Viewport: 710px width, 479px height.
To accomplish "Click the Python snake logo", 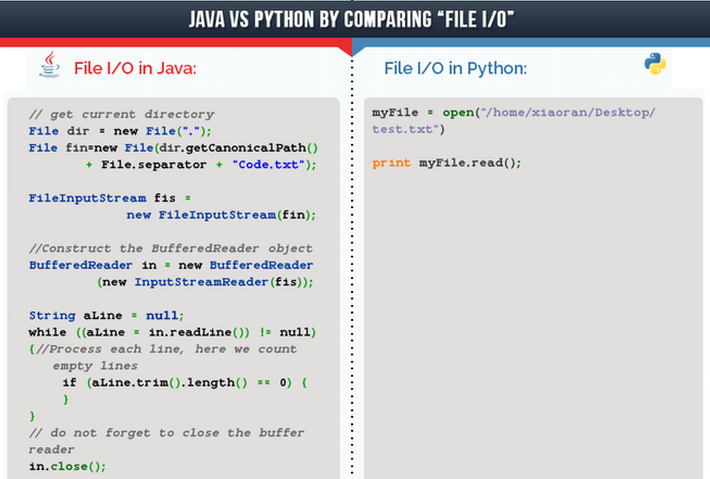I will point(655,65).
